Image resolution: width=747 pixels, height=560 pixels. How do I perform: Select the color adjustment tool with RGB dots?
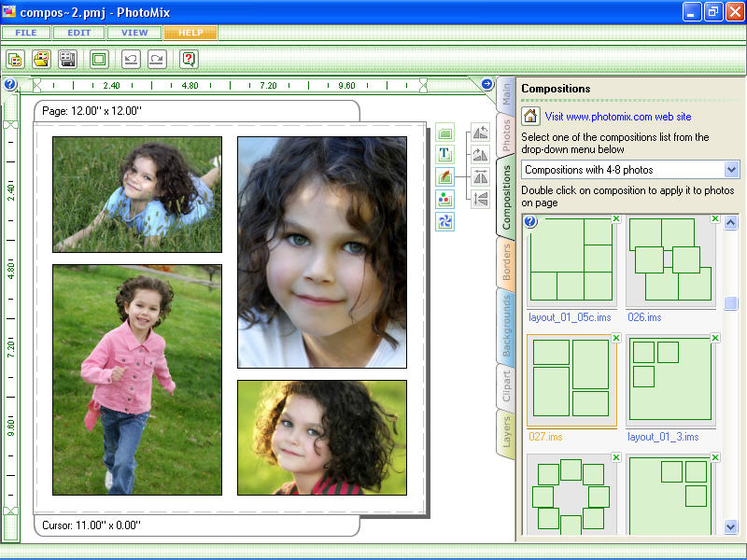click(x=445, y=199)
